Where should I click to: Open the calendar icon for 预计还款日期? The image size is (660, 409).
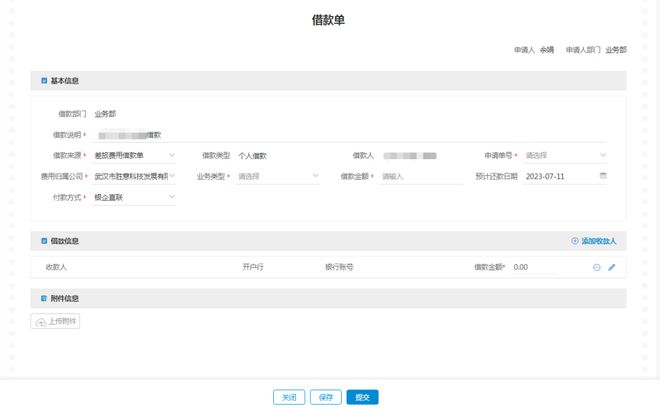pyautogui.click(x=603, y=175)
